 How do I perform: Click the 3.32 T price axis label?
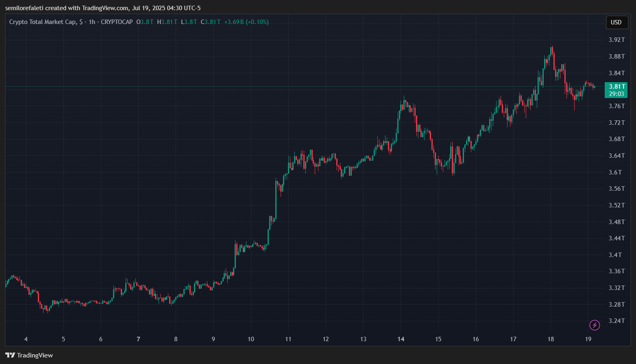click(616, 288)
